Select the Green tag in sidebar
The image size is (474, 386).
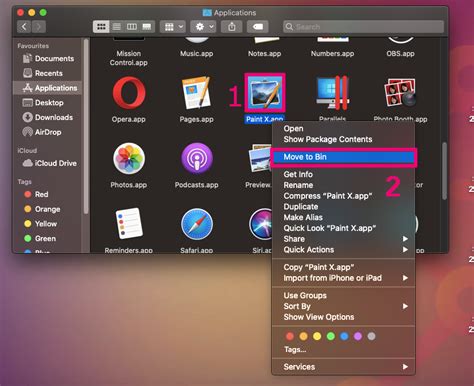pos(48,238)
